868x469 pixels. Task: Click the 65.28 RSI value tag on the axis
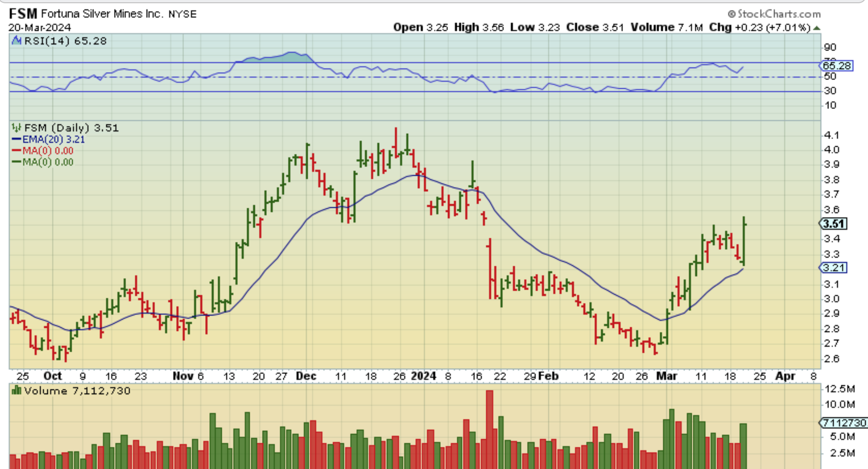point(837,66)
